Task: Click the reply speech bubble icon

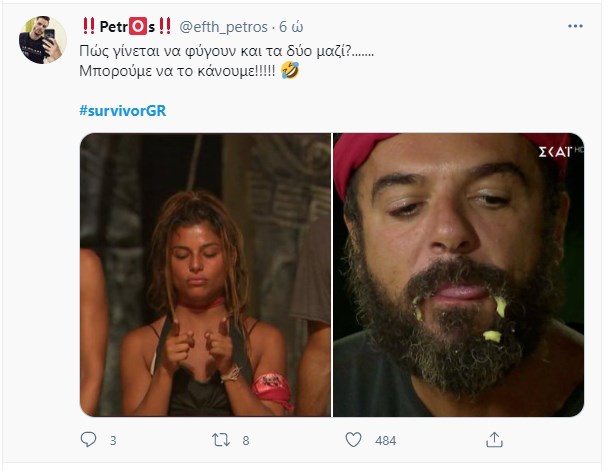Action: (88, 440)
